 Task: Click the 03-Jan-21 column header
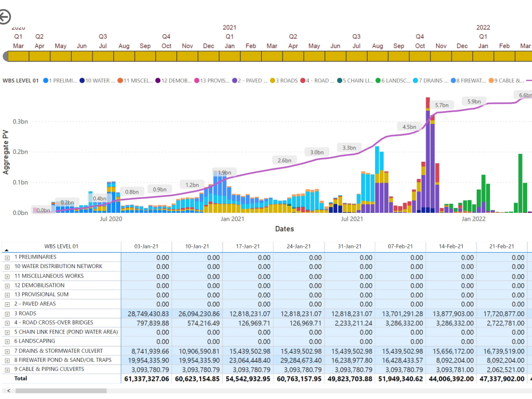pyautogui.click(x=146, y=246)
